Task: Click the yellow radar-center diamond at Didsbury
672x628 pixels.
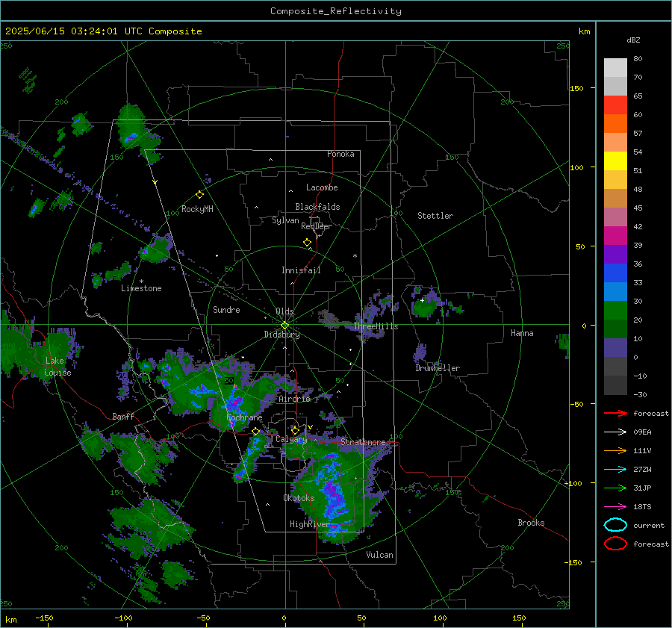Action: (284, 326)
